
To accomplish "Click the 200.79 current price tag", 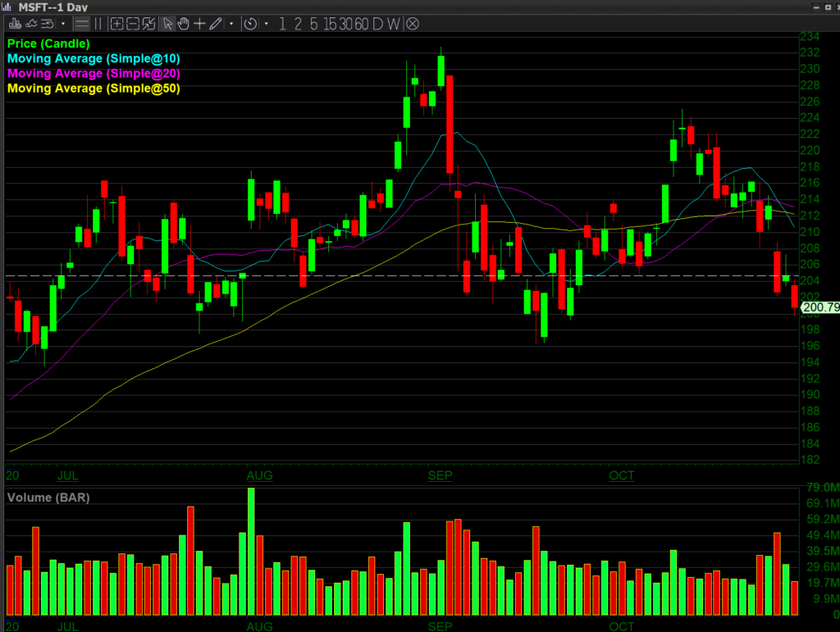I will click(x=820, y=308).
